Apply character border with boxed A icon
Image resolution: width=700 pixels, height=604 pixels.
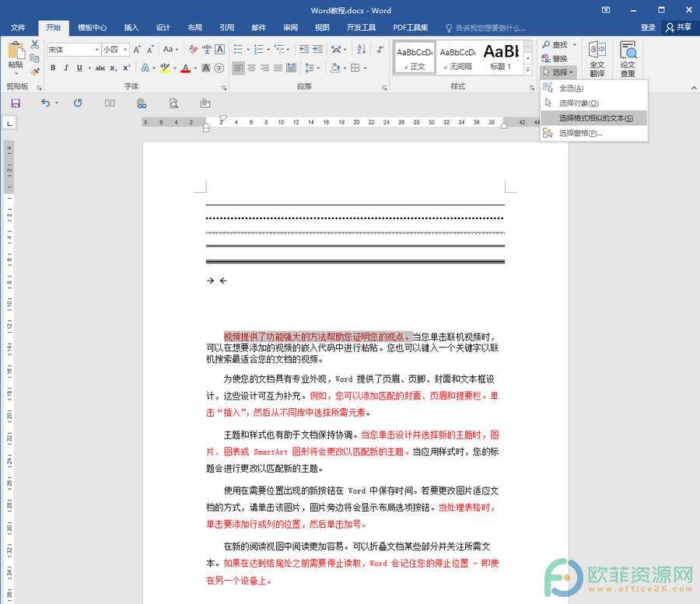[219, 50]
